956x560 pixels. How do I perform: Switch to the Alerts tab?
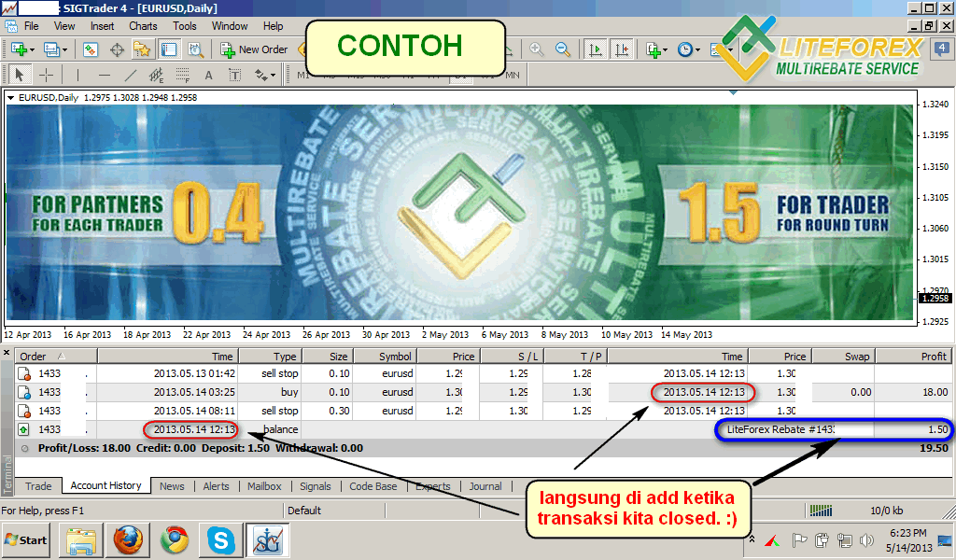(x=216, y=486)
